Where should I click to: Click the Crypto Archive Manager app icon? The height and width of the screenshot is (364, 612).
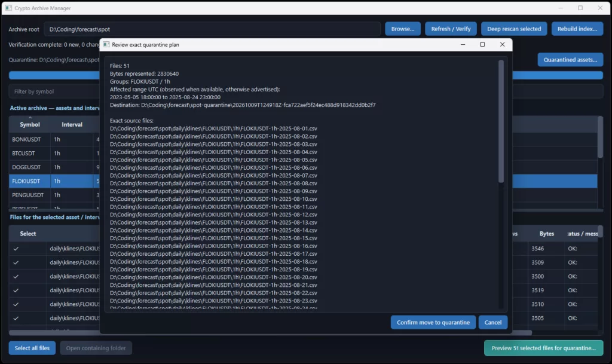coord(8,8)
